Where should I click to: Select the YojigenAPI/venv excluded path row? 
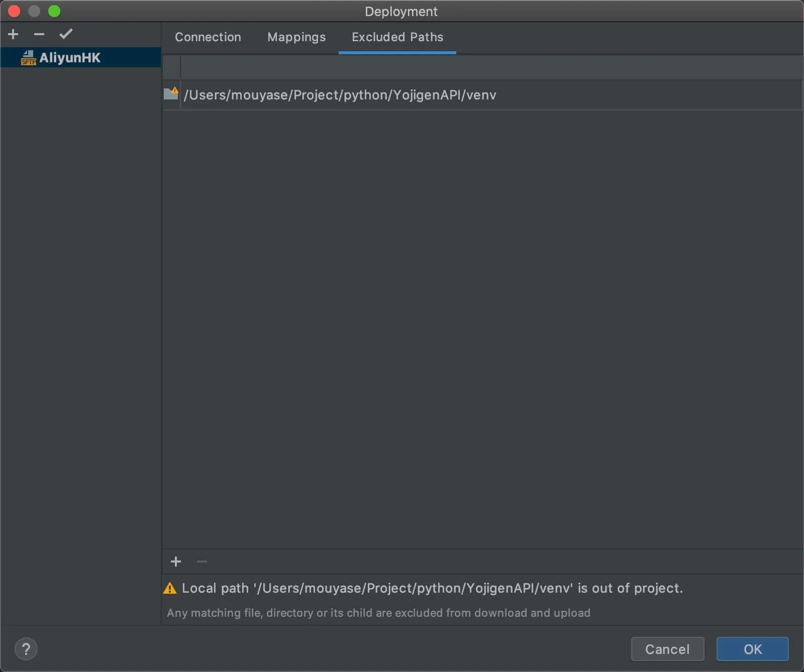coord(340,95)
